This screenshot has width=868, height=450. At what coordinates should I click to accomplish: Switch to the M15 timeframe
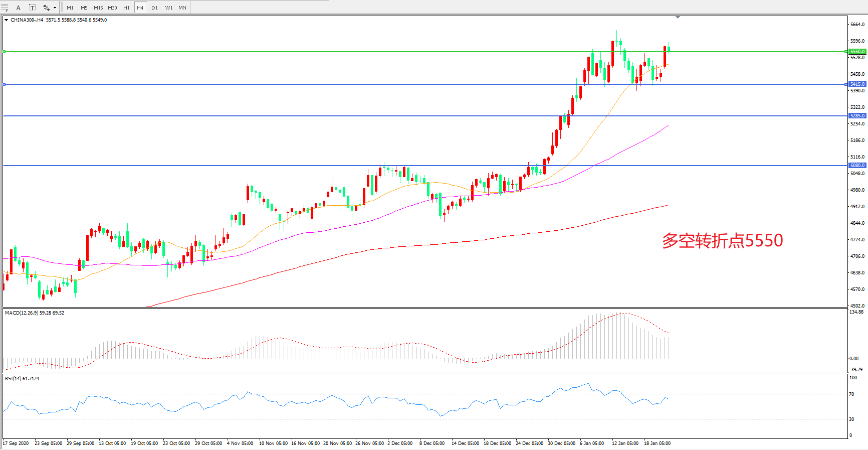[98, 8]
